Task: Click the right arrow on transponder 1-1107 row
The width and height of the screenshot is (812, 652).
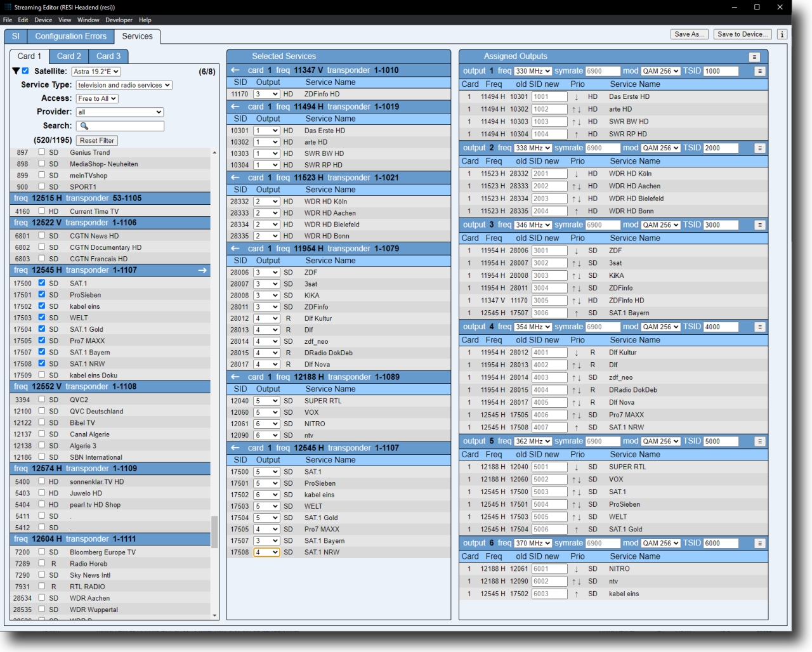Action: (x=202, y=270)
